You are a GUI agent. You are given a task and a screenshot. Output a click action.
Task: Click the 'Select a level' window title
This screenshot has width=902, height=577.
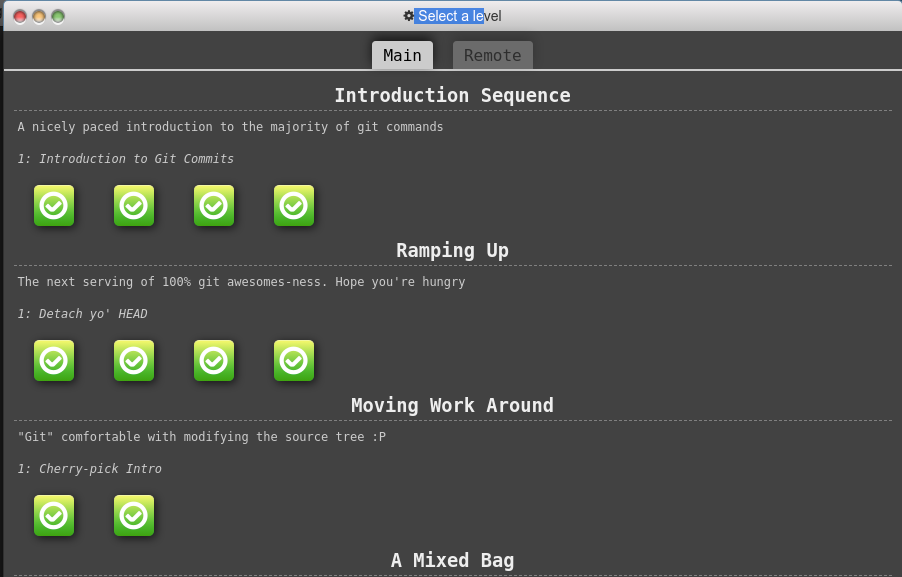460,16
